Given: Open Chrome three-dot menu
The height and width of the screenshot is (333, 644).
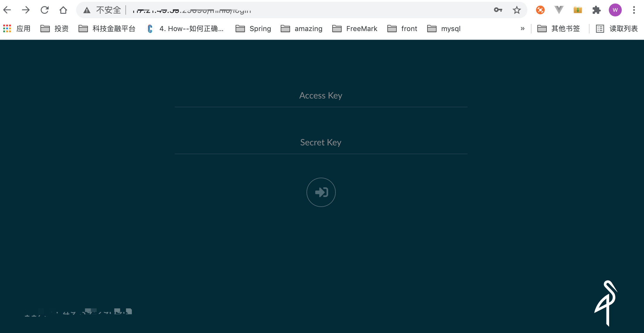Looking at the screenshot, I should pyautogui.click(x=634, y=10).
